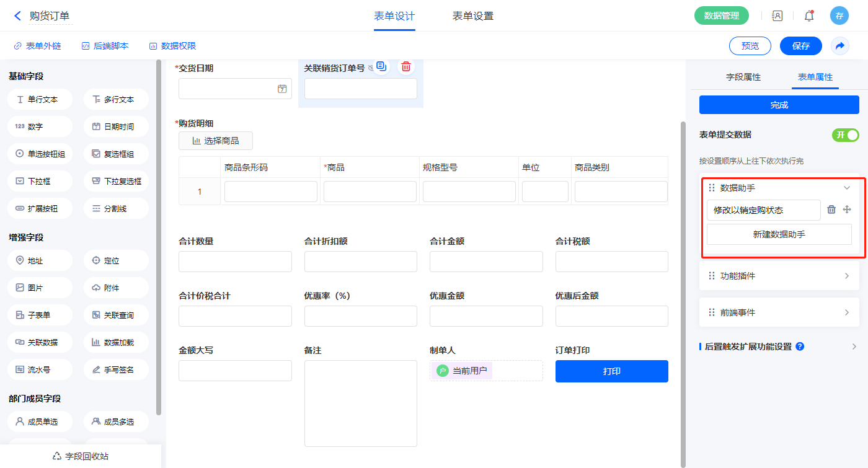Image resolution: width=868 pixels, height=468 pixels.
Task: Click the help icon beside 后置触发扩展功能设置
Action: coord(800,347)
